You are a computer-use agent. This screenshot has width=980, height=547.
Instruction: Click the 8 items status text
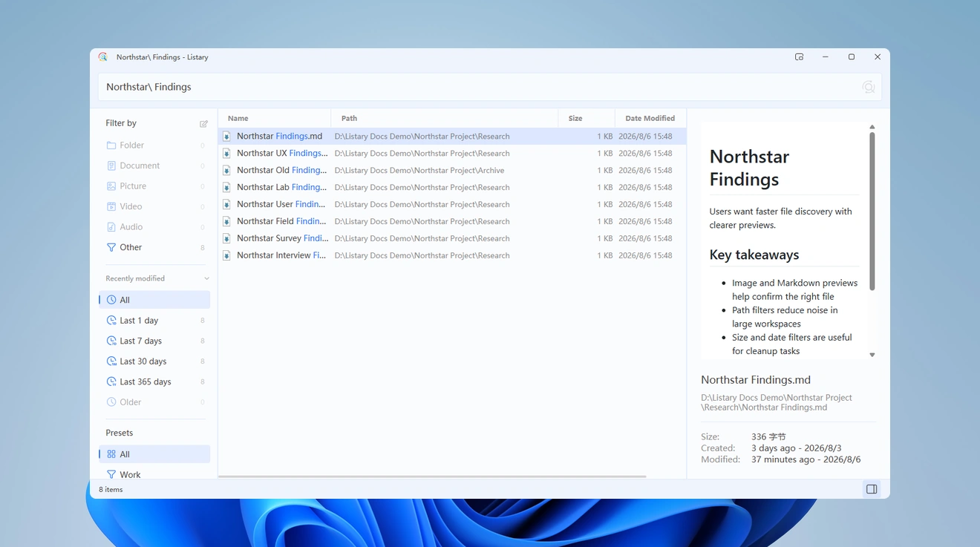click(111, 490)
